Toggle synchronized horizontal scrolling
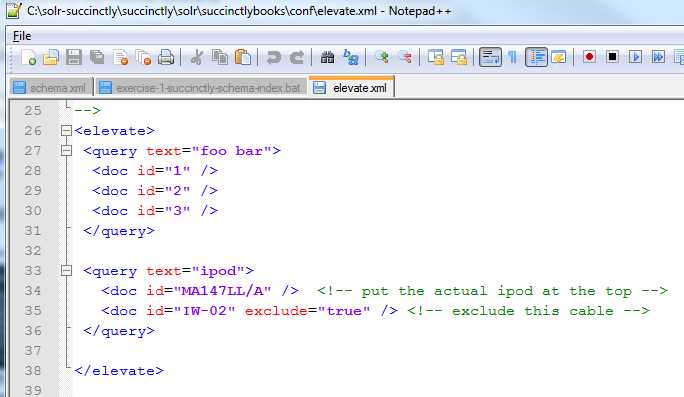The height and width of the screenshot is (397, 684). (459, 58)
